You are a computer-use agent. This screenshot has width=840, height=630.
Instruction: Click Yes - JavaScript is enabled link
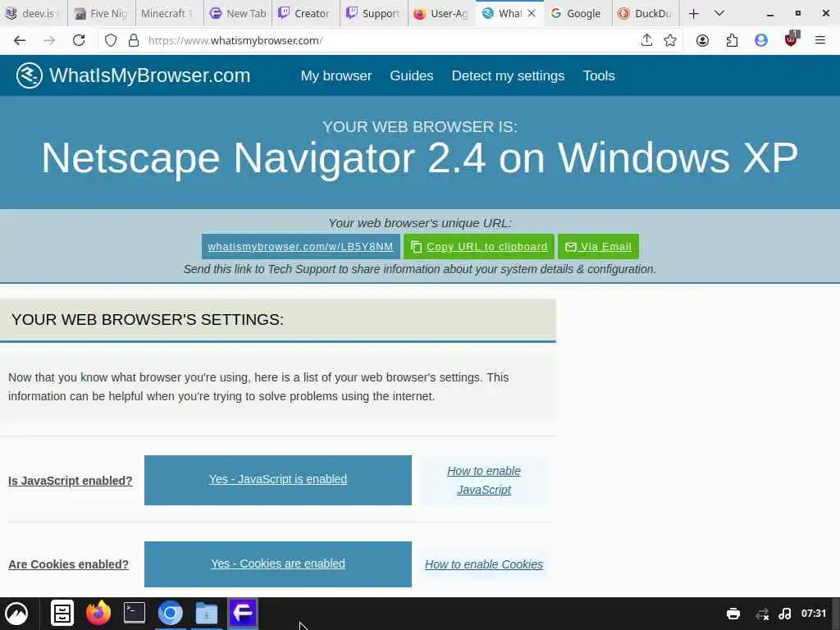278,479
